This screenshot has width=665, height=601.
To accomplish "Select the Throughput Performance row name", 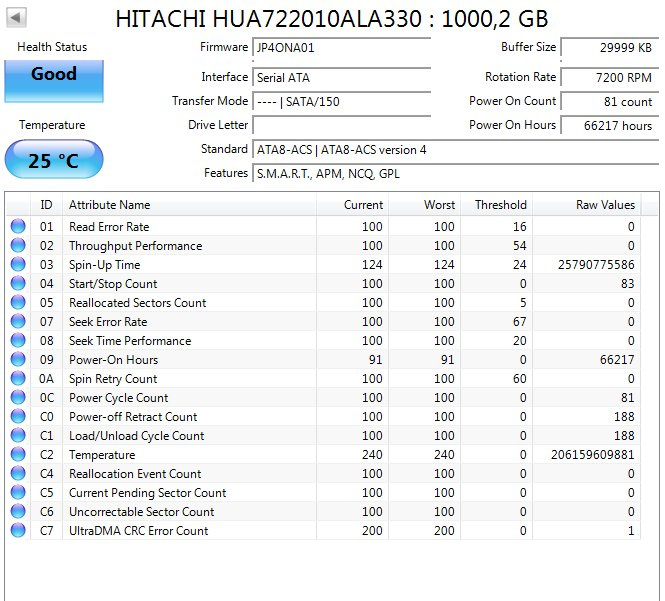I will [135, 246].
